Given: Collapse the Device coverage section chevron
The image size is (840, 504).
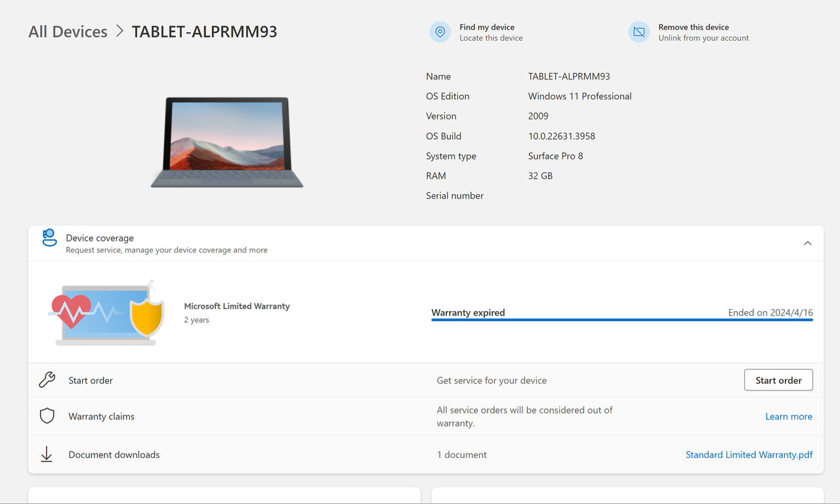Looking at the screenshot, I should click(x=808, y=243).
